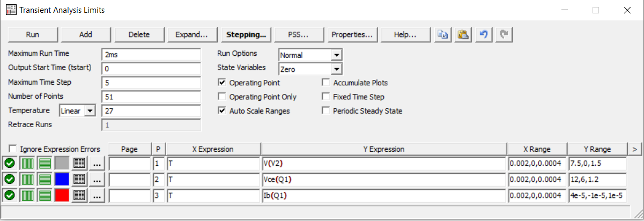Viewport: 644px width, 221px height.
Task: Click the Run button
Action: point(33,34)
